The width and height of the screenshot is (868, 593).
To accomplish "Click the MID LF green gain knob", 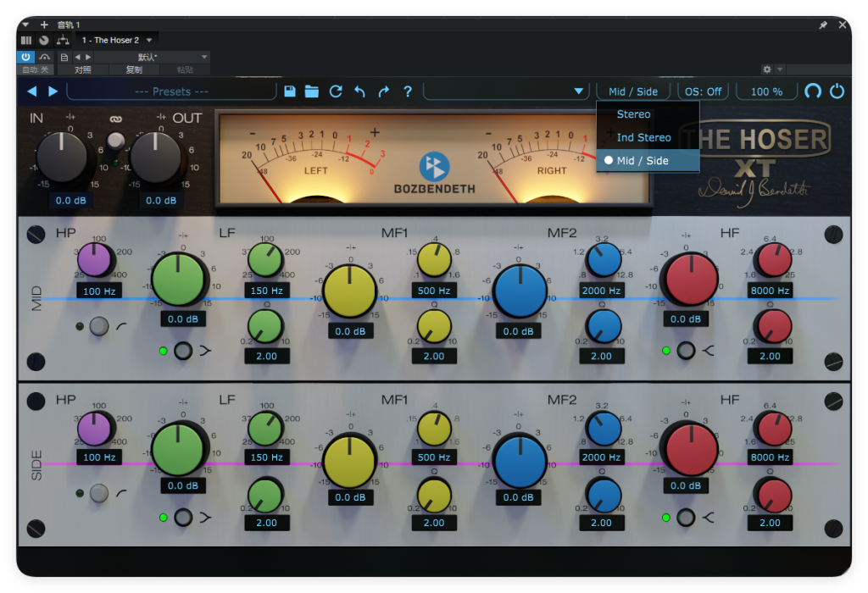I will pyautogui.click(x=178, y=279).
